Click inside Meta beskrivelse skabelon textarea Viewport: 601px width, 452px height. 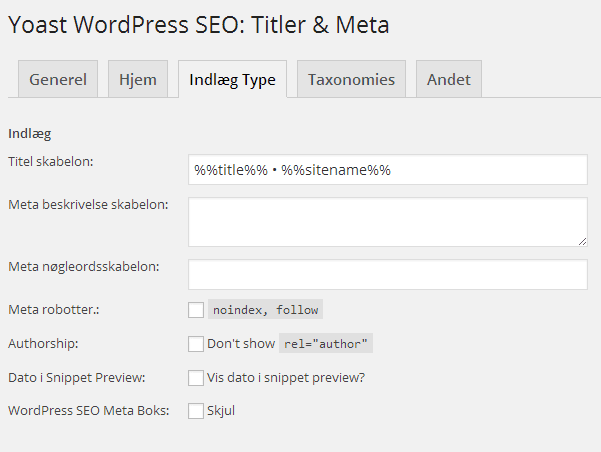click(x=388, y=222)
